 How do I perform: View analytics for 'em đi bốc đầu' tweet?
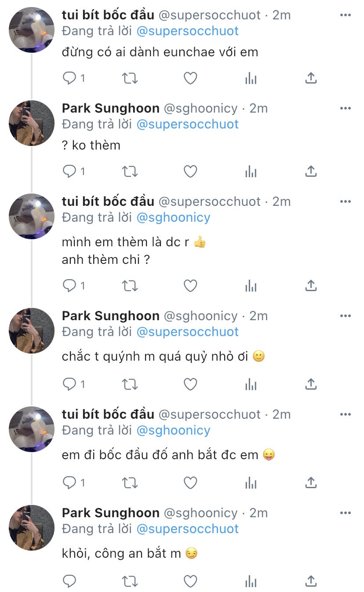251,483
